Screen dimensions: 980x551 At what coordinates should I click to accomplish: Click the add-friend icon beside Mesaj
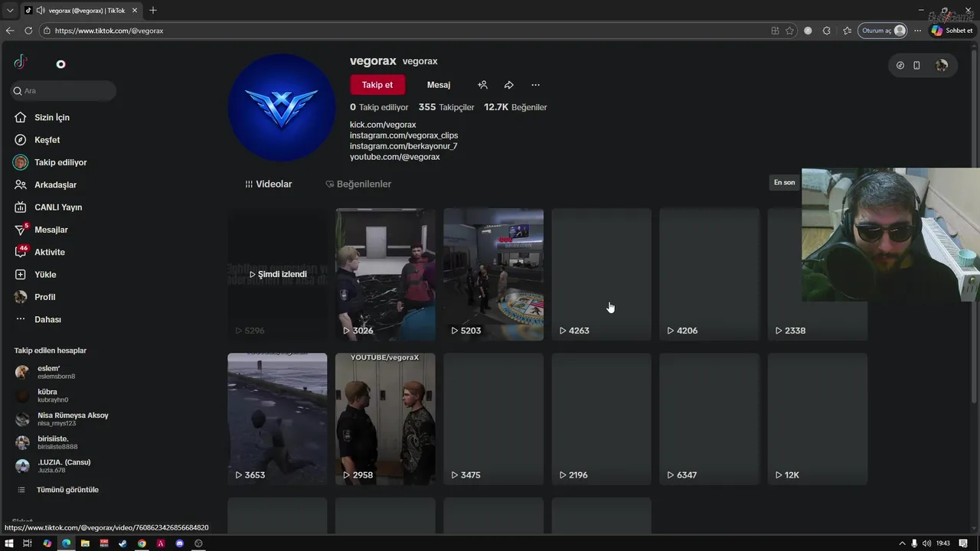482,85
